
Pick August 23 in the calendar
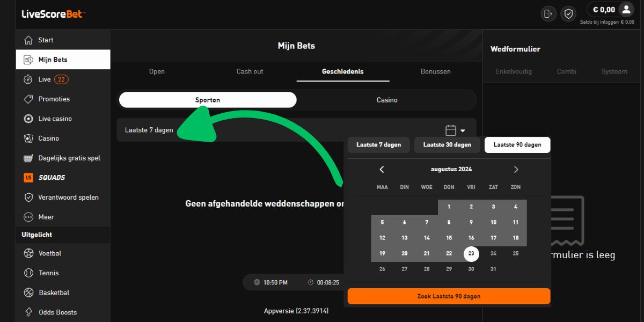point(471,254)
